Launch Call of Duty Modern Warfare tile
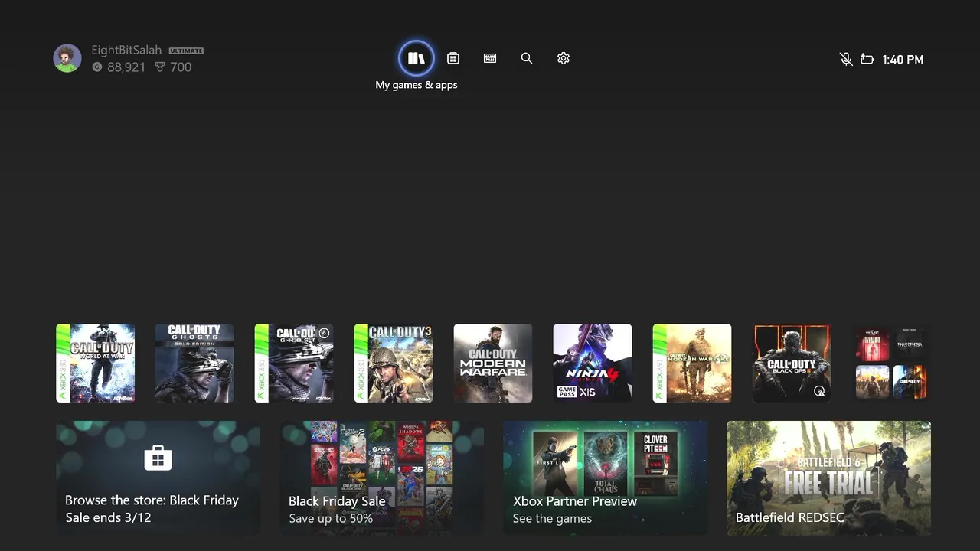The width and height of the screenshot is (980, 551). pyautogui.click(x=493, y=363)
